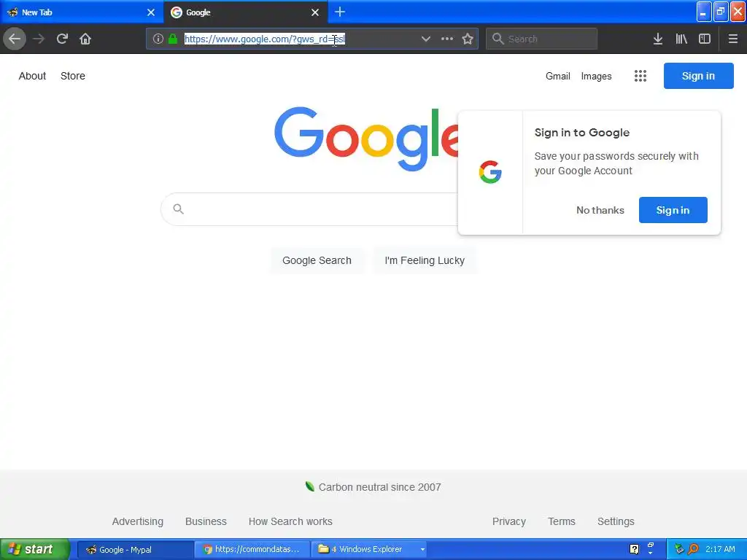Image resolution: width=747 pixels, height=560 pixels.
Task: Click the help question-mark tray icon
Action: [634, 549]
